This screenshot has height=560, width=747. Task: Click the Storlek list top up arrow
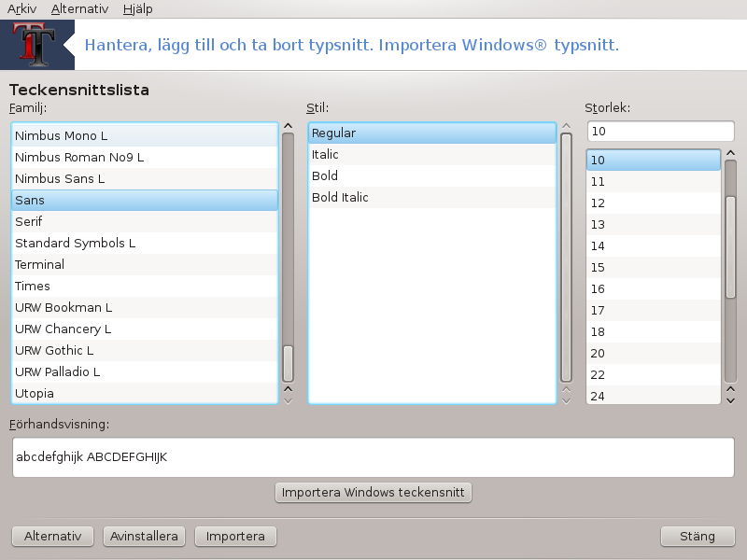pyautogui.click(x=730, y=153)
